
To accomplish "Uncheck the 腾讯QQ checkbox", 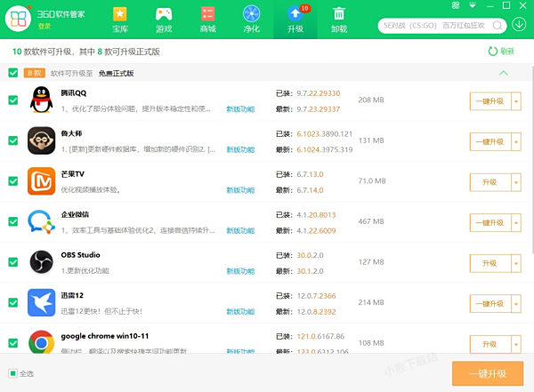I will [x=13, y=100].
